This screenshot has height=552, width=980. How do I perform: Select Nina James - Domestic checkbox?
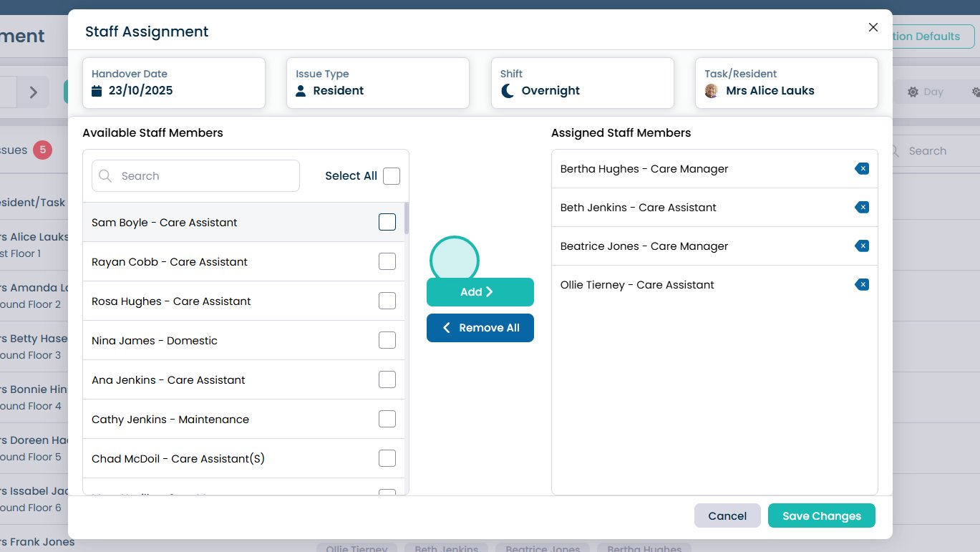tap(387, 341)
